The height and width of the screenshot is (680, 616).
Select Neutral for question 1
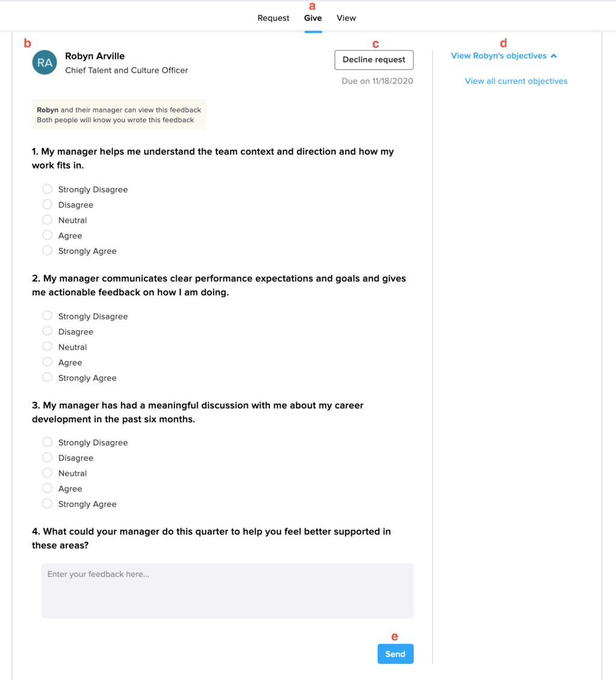pos(48,220)
